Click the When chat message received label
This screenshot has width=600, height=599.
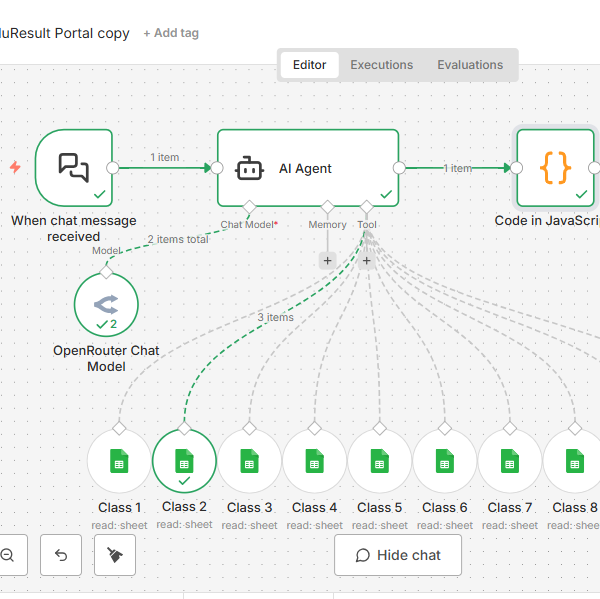pos(73,229)
